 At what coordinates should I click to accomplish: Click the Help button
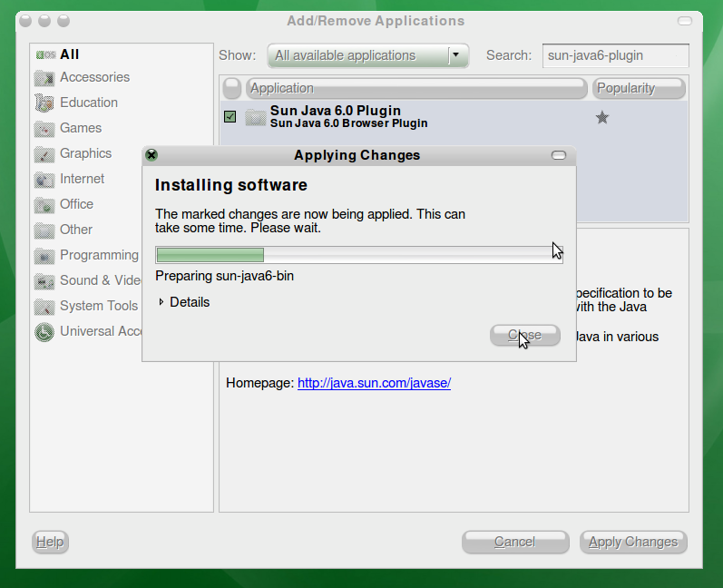(x=50, y=542)
